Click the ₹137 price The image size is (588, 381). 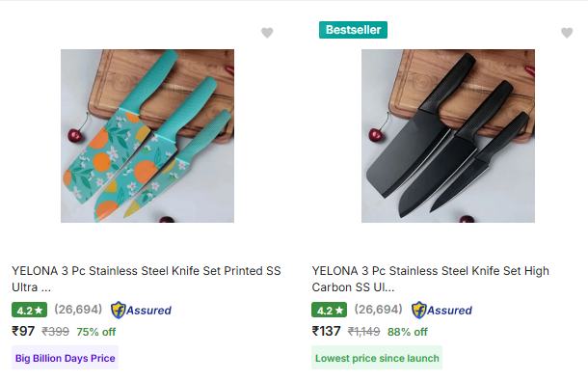(326, 331)
